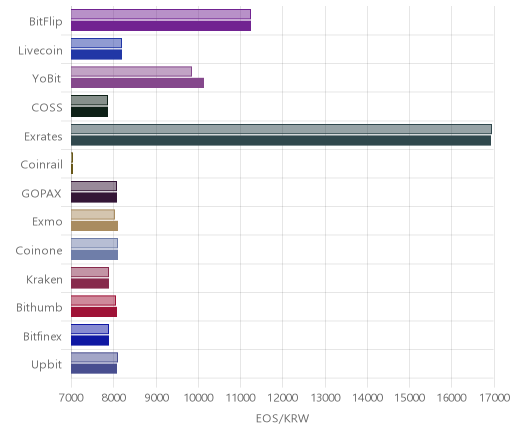Select the crimson Bithumb bar
512x436 pixels.
pyautogui.click(x=94, y=312)
